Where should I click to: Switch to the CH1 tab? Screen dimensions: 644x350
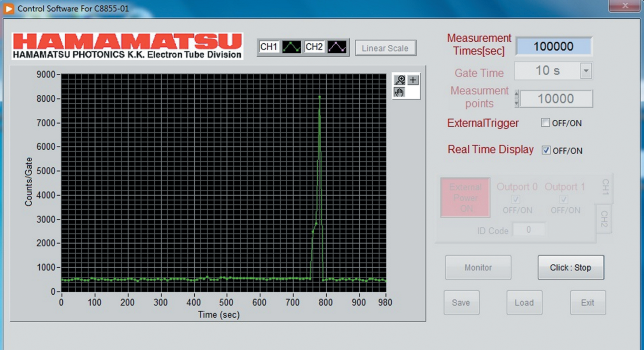pos(605,187)
